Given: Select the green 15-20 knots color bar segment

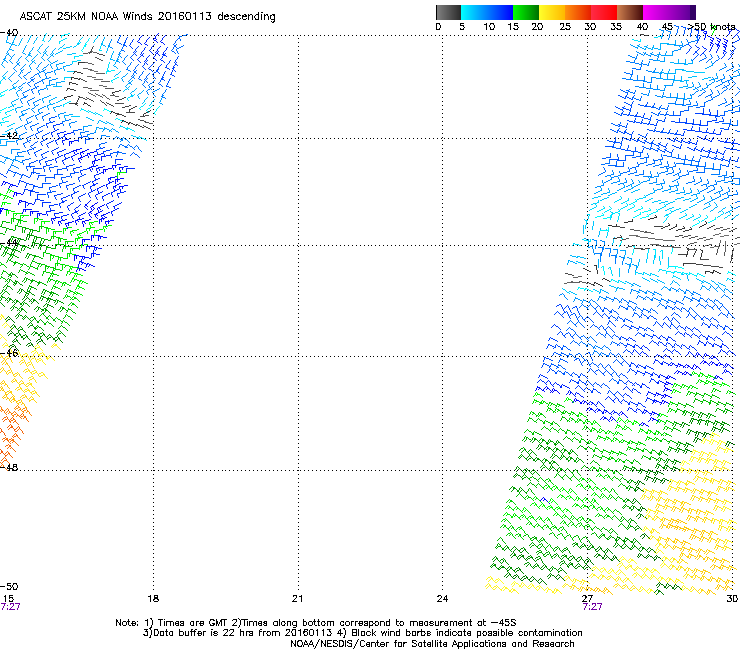Looking at the screenshot, I should 526,12.
